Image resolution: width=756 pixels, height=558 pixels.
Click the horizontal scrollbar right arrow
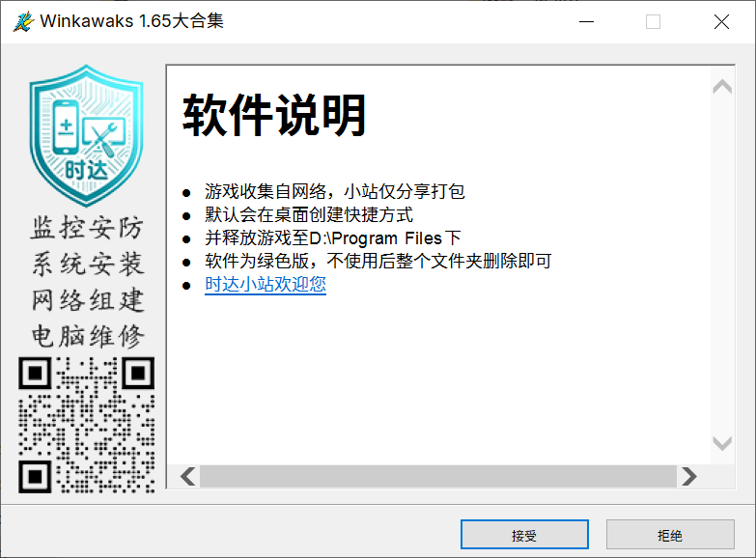tap(689, 477)
